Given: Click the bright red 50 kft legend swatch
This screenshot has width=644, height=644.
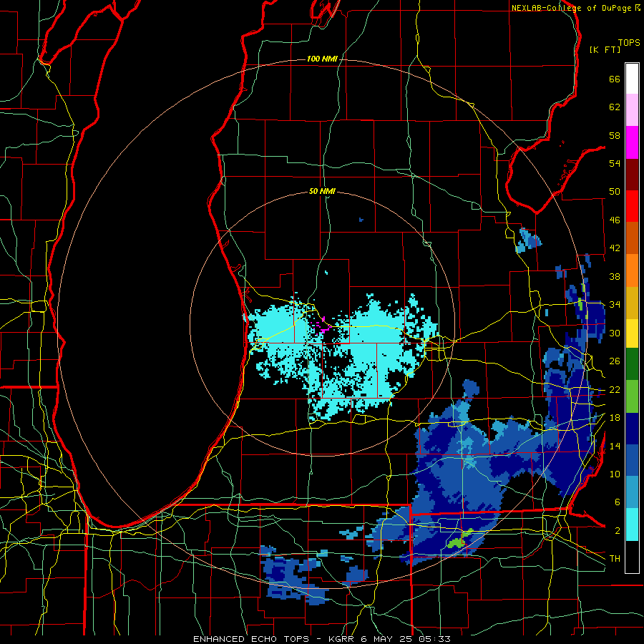Looking at the screenshot, I should (x=632, y=206).
